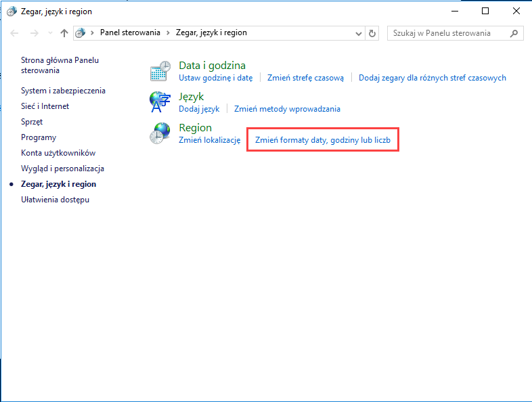This screenshot has width=532, height=402.
Task: Click Zmień formaty daty, godziny lub liczb
Action: 322,140
